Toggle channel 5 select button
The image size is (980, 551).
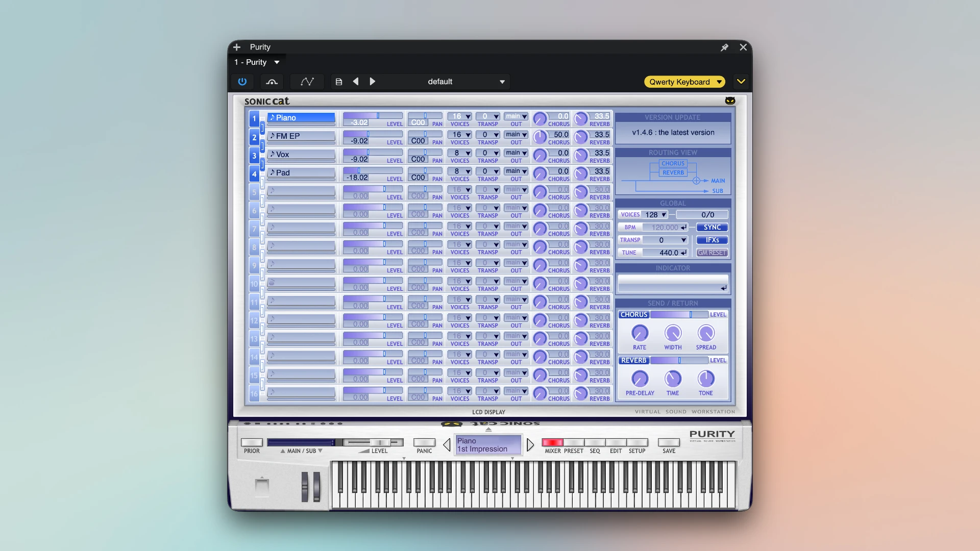click(x=254, y=192)
